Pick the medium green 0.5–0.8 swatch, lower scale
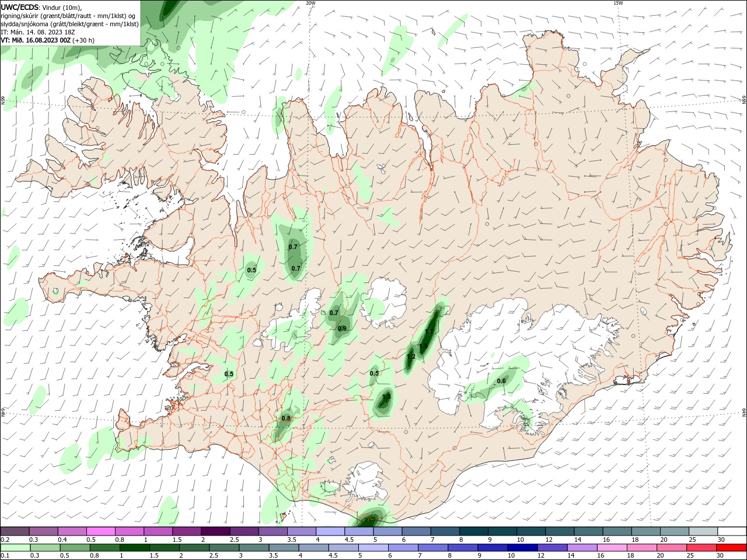 [75, 548]
